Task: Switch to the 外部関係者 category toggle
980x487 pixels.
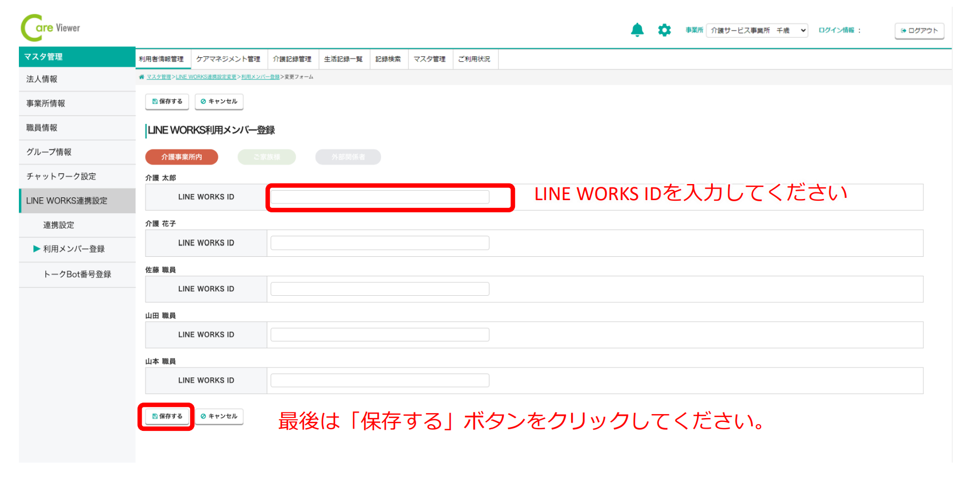Action: [x=348, y=157]
